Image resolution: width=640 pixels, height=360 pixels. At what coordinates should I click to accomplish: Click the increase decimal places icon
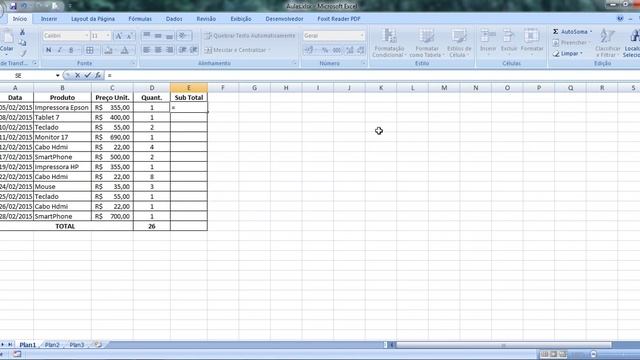(349, 50)
